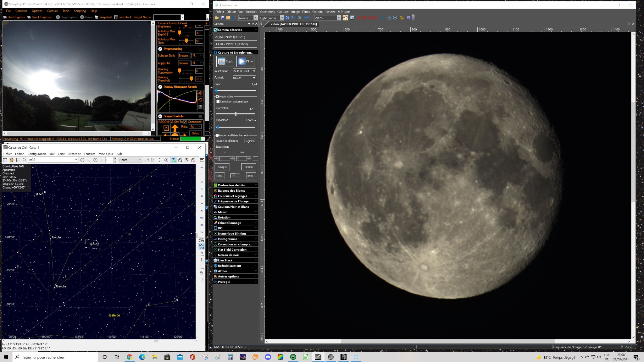Click Quick Capture in SharpCap

39,17
